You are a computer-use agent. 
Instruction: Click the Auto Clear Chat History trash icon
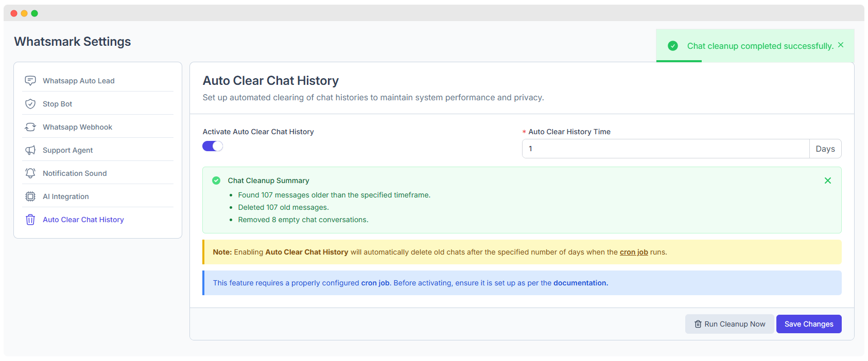[30, 220]
